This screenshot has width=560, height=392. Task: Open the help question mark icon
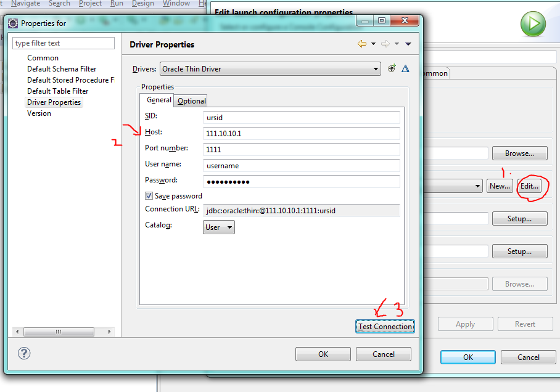pos(24,353)
